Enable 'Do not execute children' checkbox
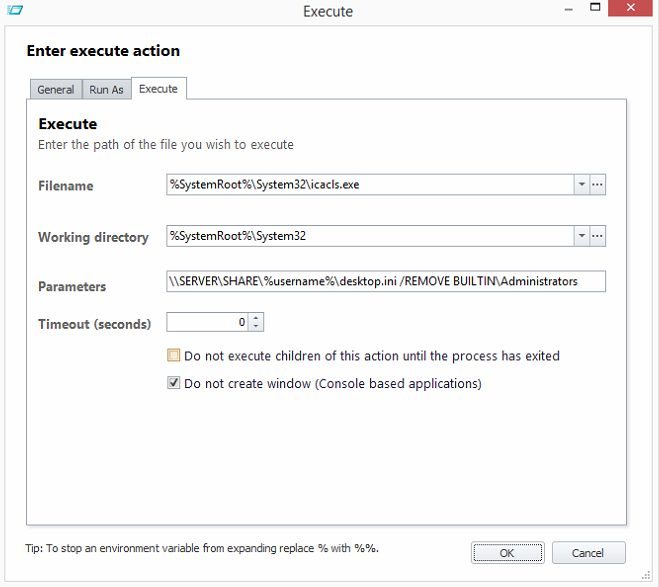 [x=174, y=355]
